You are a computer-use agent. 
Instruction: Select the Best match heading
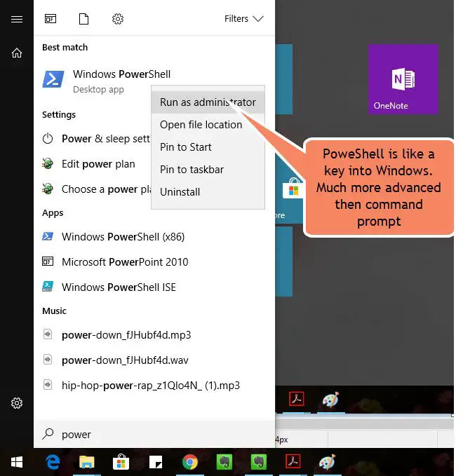[x=65, y=48]
